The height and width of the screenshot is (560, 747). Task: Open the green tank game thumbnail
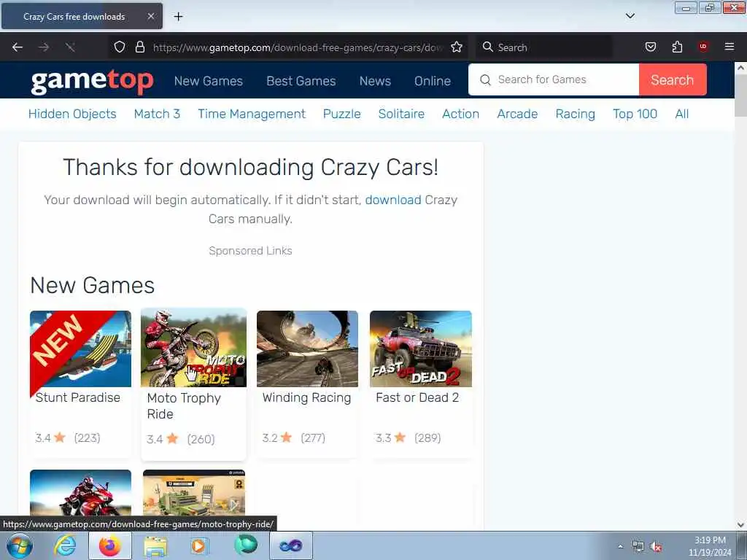(194, 493)
